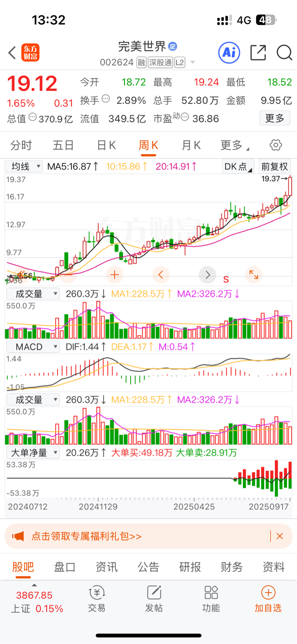Switch to the 盘口 tab
The height and width of the screenshot is (644, 297).
pyautogui.click(x=65, y=567)
